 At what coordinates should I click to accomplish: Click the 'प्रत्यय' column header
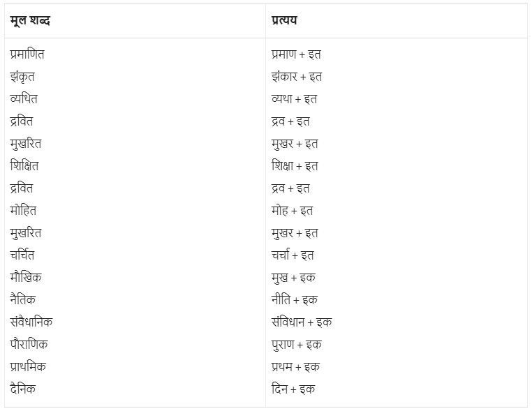(284, 20)
